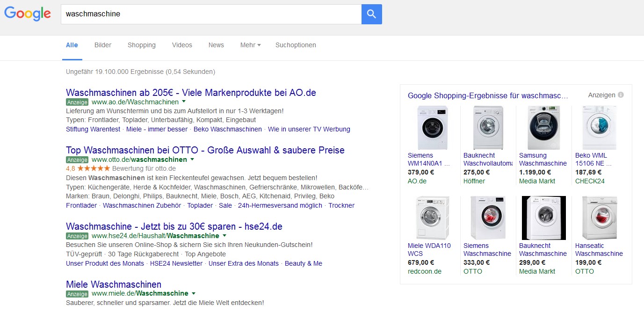644x312 pixels.
Task: Expand the arrow next to the miele.de URL
Action: (x=193, y=294)
